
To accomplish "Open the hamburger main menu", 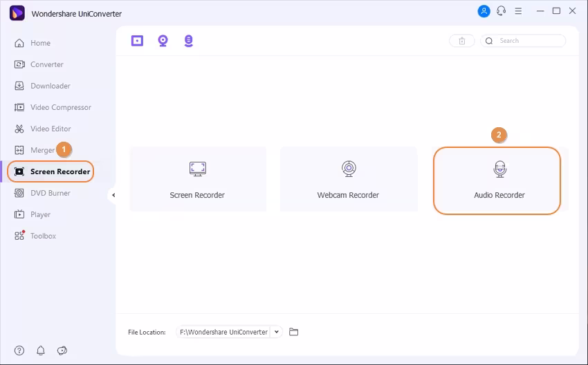I will [x=518, y=11].
